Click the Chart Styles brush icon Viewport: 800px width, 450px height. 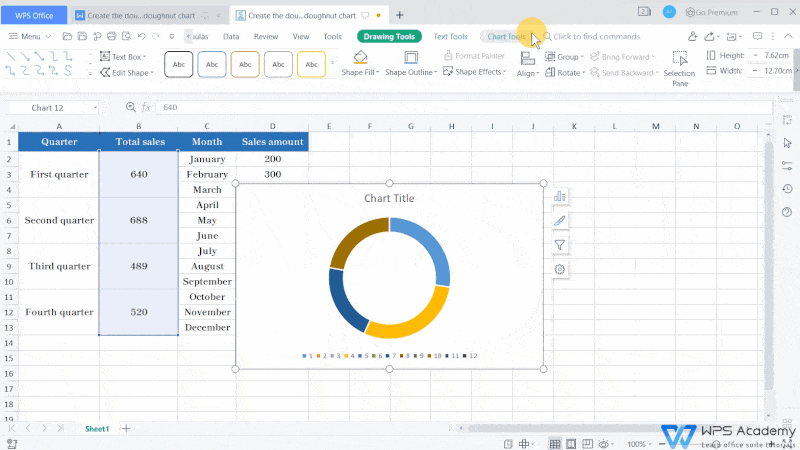coord(560,220)
